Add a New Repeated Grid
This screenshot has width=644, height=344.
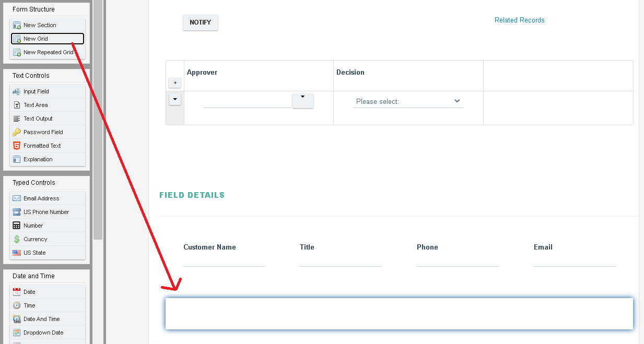pos(48,52)
